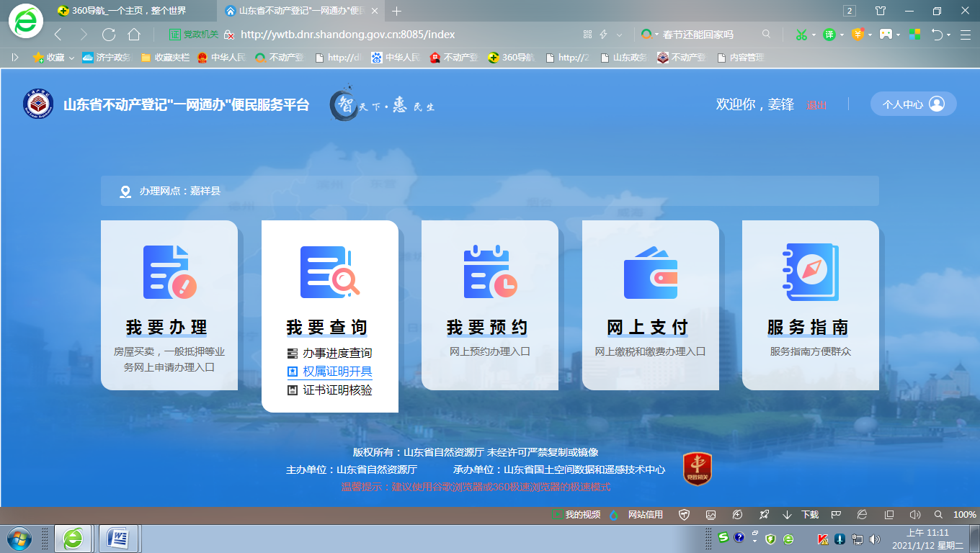Click the 我要办理 document icon

click(x=170, y=271)
